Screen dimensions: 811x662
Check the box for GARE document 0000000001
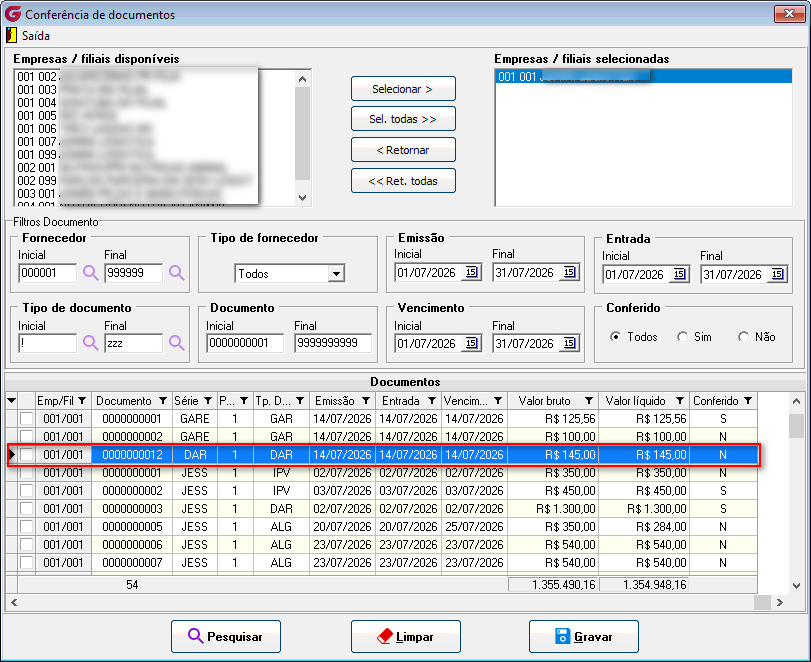click(26, 418)
